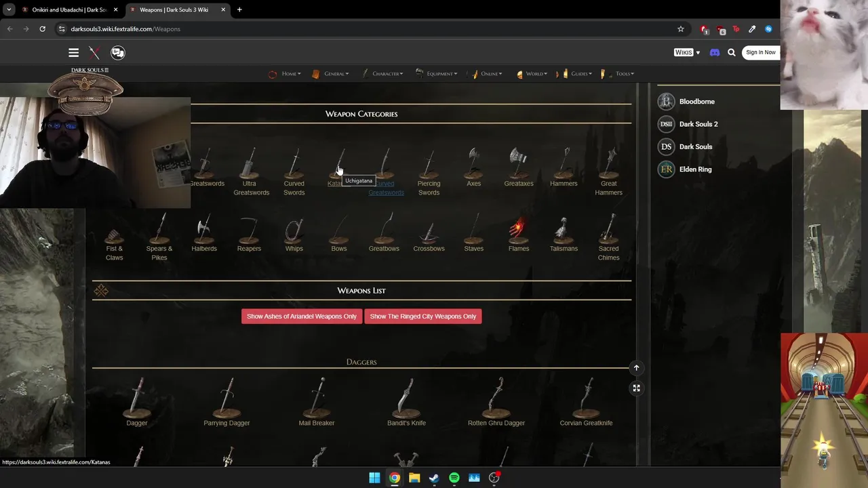Toggle fullscreen page view icon
The height and width of the screenshot is (488, 868).
[x=636, y=388]
